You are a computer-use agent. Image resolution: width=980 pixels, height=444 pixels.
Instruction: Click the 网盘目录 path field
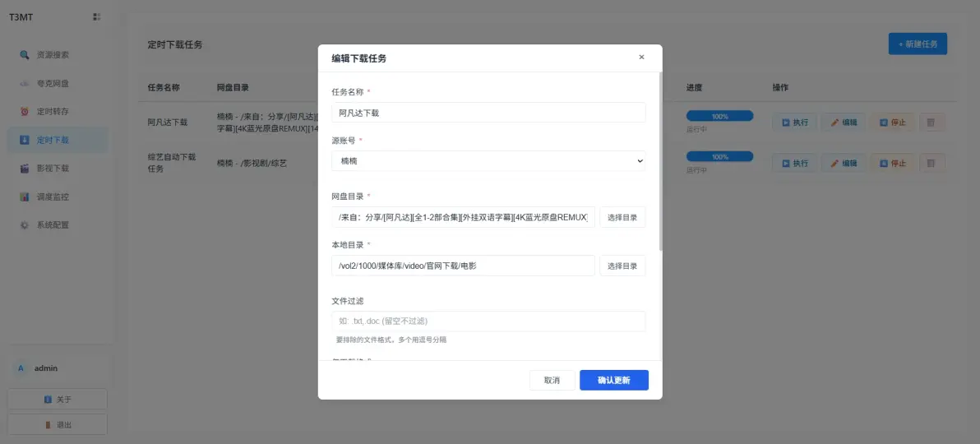(x=463, y=217)
